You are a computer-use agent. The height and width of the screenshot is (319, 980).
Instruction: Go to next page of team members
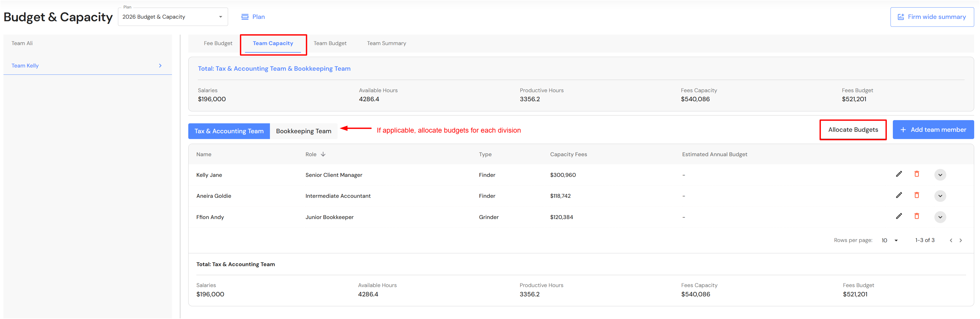[960, 240]
